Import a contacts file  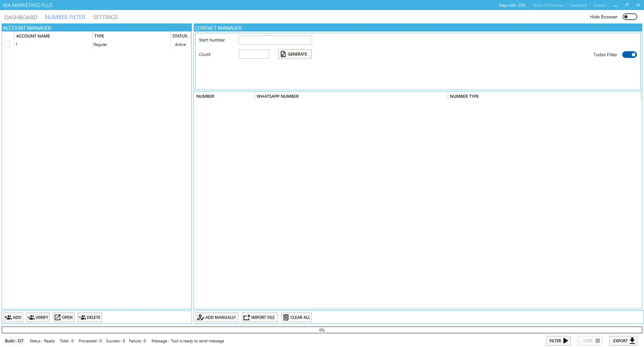click(x=260, y=318)
